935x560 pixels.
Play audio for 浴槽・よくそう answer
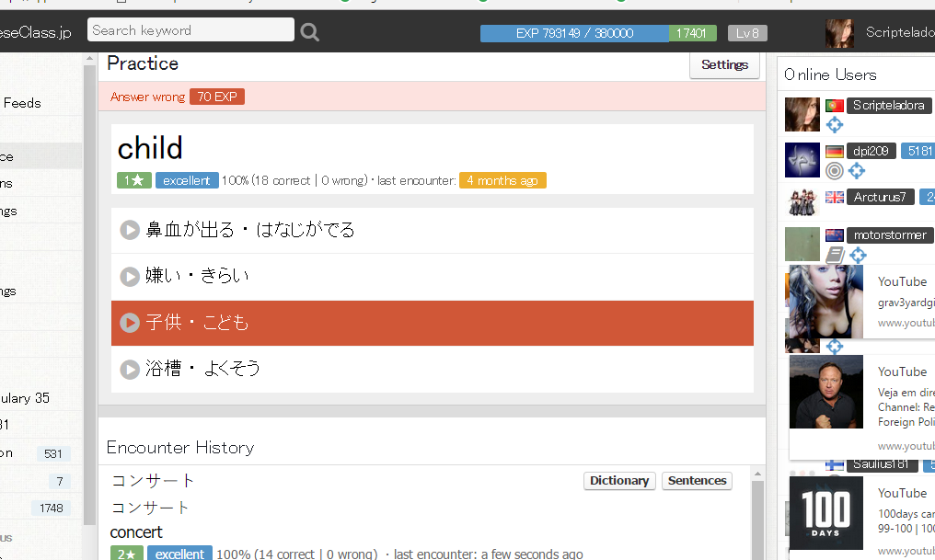130,369
